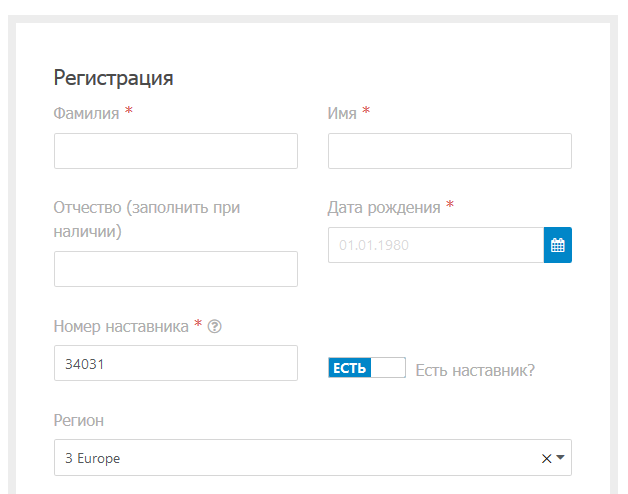Open the region combo box showing 3 Europe
Viewport: 628px width, 494px height.
[x=313, y=458]
